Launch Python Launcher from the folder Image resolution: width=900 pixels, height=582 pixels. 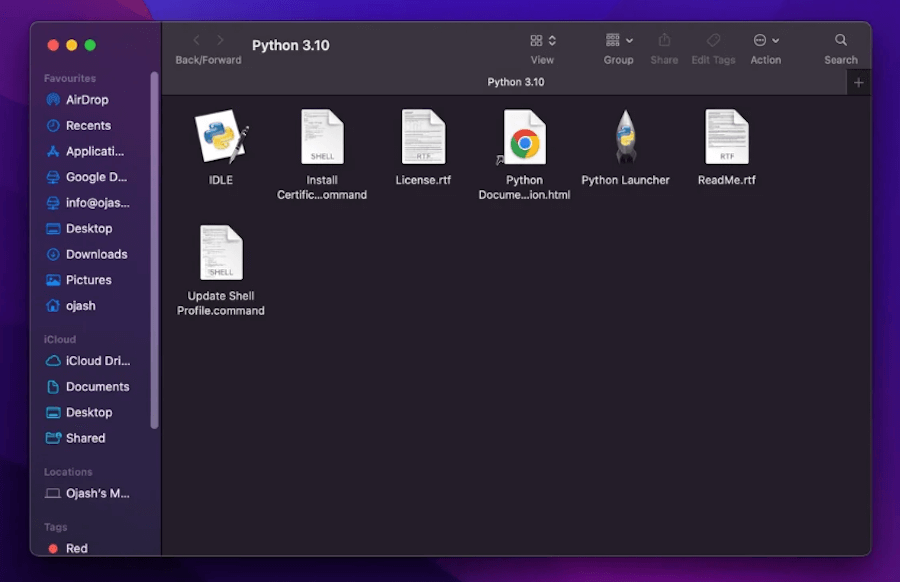tap(625, 136)
